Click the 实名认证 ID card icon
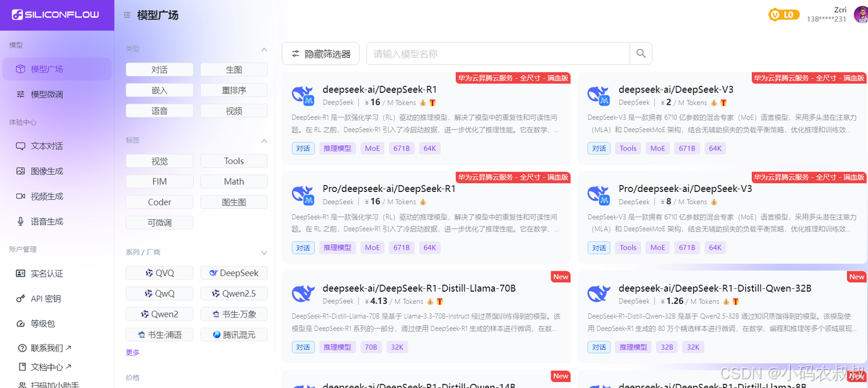This screenshot has height=388, width=868. [21, 273]
